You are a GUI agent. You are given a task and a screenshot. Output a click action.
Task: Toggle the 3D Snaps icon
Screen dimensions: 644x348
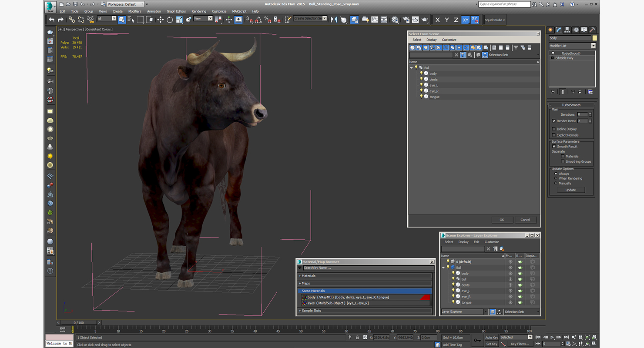[249, 20]
